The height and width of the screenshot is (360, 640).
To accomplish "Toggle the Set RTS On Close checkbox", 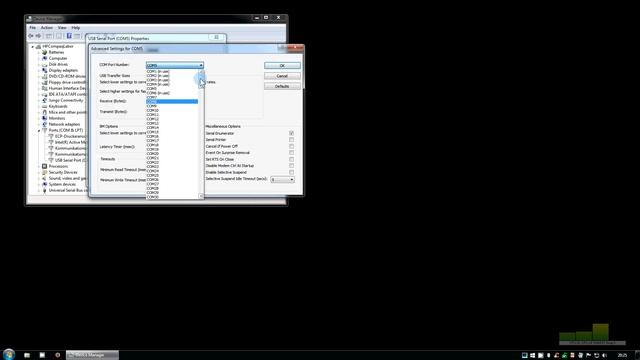I will coord(291,160).
